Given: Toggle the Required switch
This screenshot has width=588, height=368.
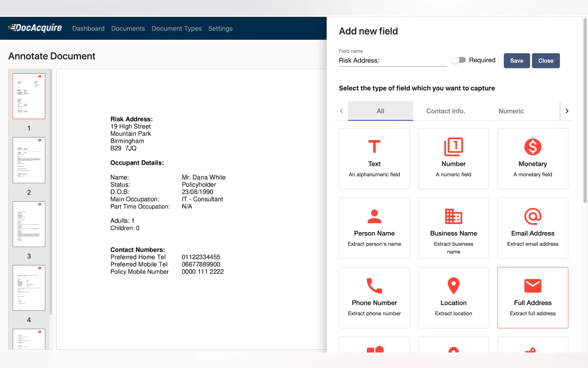Looking at the screenshot, I should (458, 60).
